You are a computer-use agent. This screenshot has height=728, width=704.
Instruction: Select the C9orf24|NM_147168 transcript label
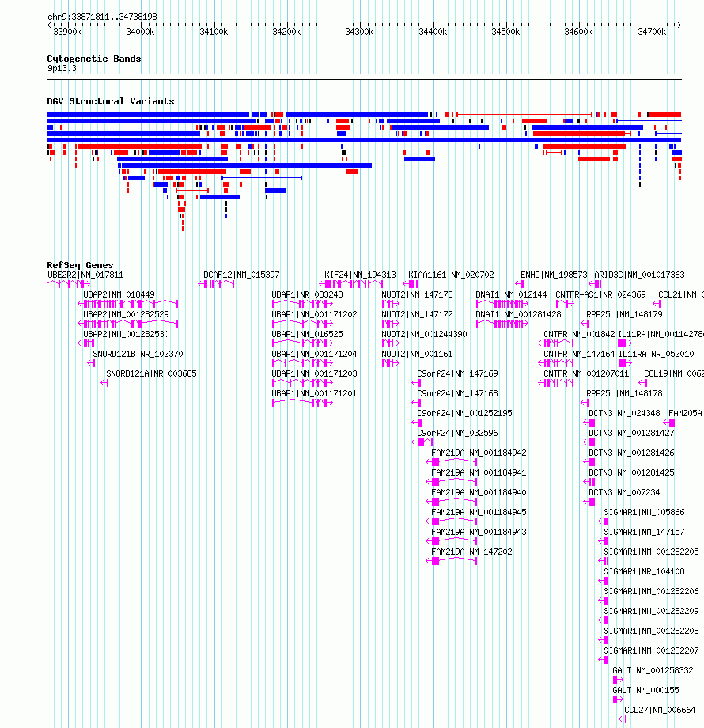tap(457, 394)
